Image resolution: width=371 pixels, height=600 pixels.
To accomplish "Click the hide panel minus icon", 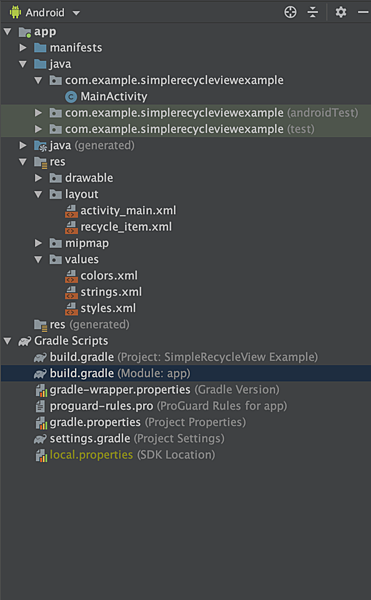I will (x=363, y=12).
